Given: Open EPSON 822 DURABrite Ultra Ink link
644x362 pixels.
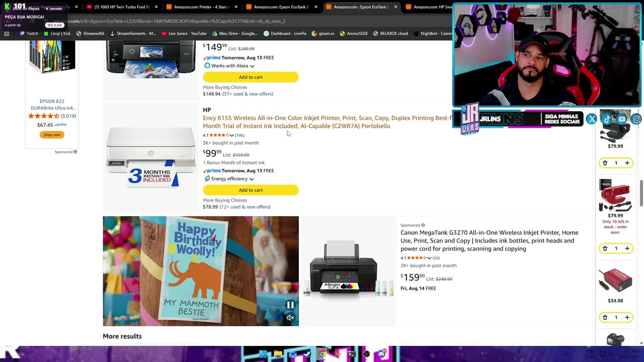Looking at the screenshot, I should tap(52, 105).
